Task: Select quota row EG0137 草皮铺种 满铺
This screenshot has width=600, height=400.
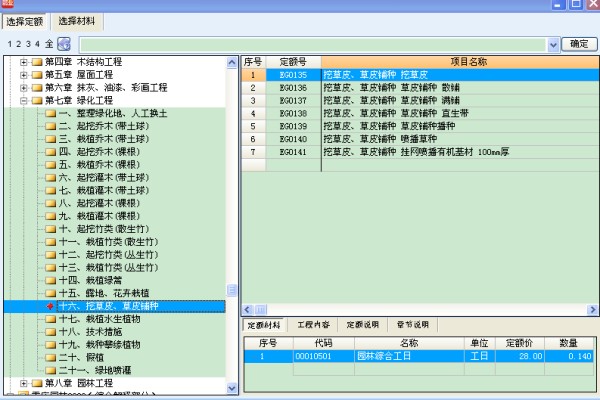Action: click(420, 101)
